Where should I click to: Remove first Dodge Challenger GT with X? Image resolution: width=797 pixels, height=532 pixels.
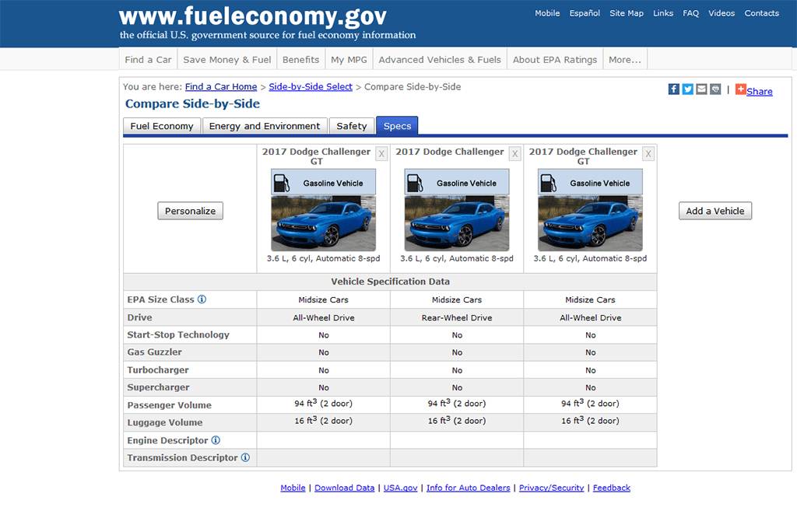coord(381,153)
